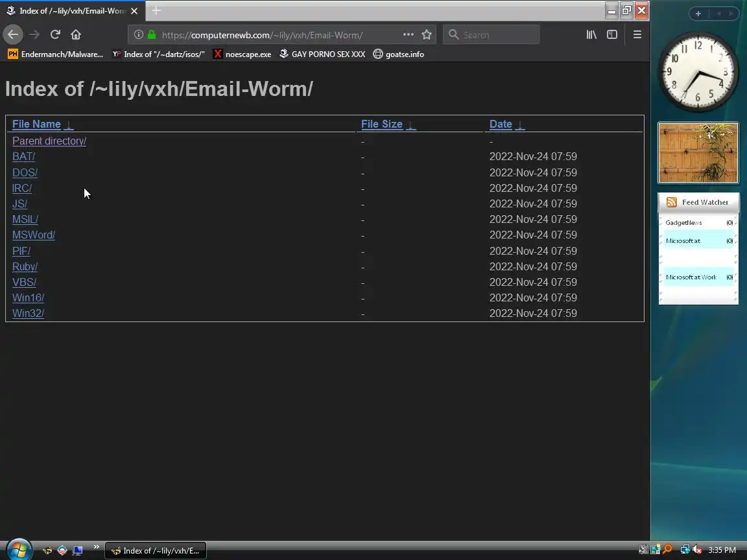Click the network tray icon

pyautogui.click(x=685, y=550)
